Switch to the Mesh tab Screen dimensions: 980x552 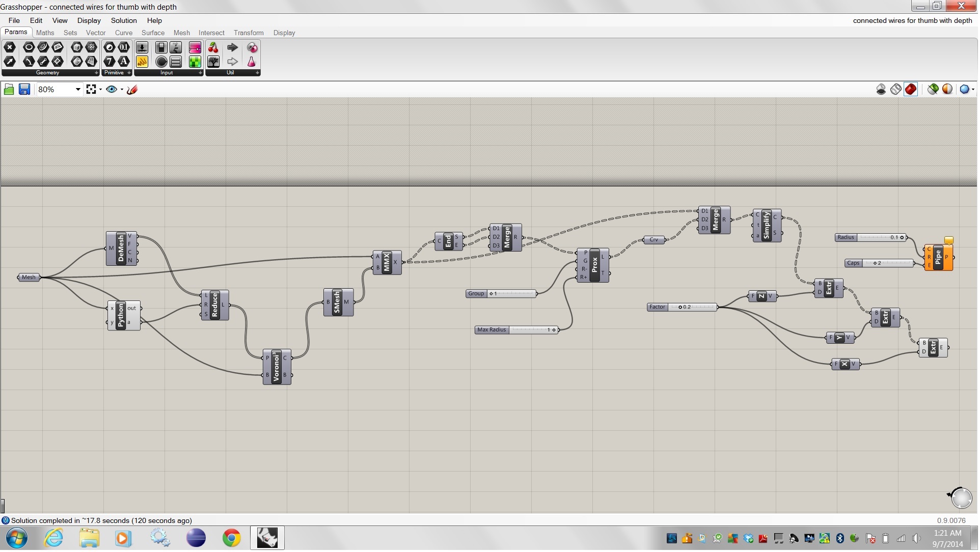(x=182, y=33)
